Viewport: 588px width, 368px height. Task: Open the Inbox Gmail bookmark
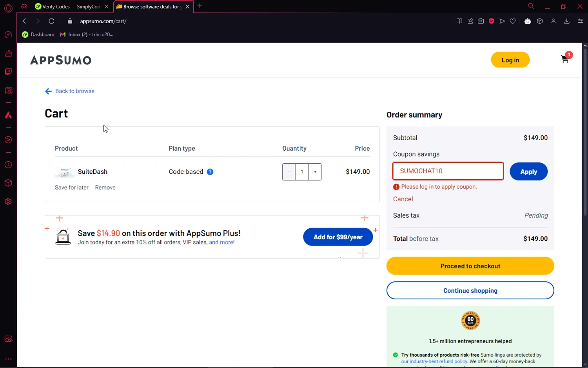point(87,35)
